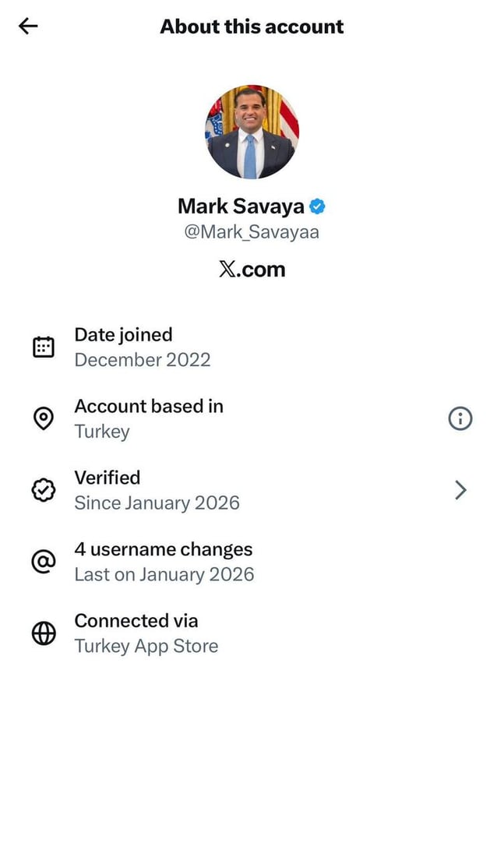Tap the back arrow icon

pos(28,26)
